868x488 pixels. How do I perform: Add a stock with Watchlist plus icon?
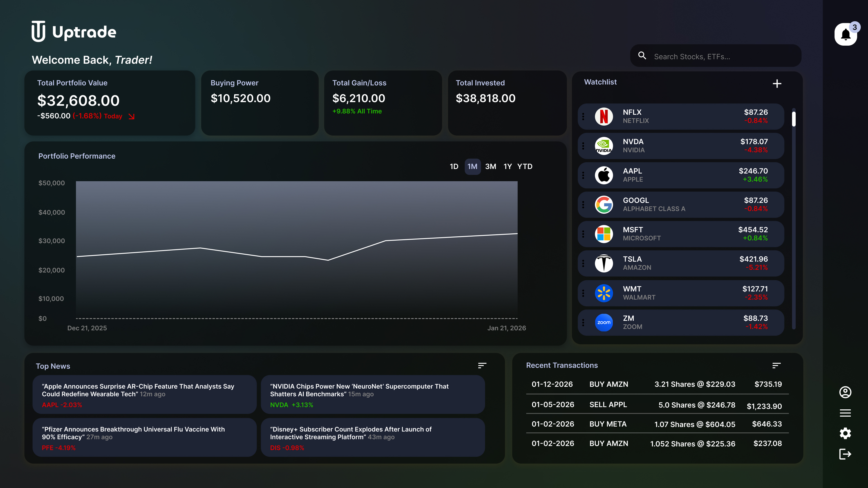pyautogui.click(x=777, y=84)
